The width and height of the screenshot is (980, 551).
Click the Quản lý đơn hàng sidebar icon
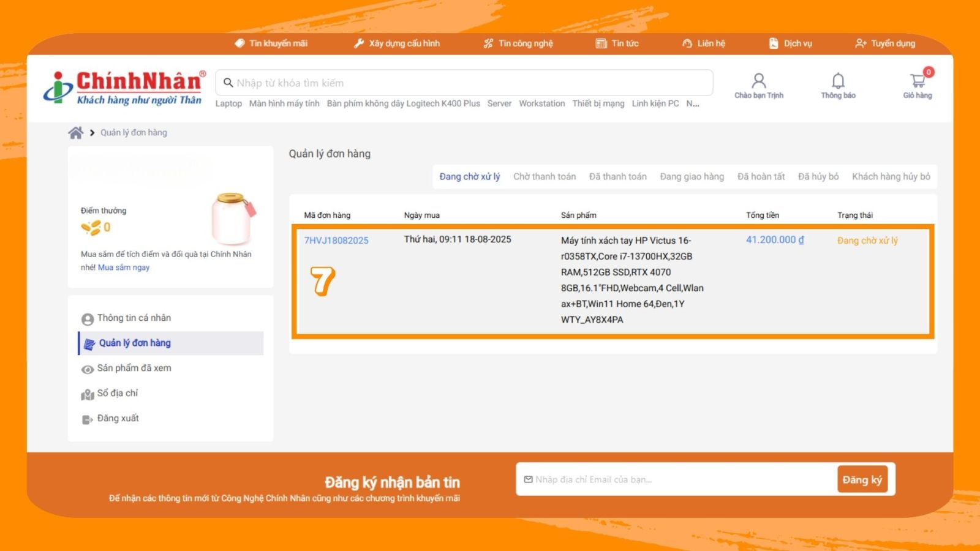pyautogui.click(x=89, y=343)
